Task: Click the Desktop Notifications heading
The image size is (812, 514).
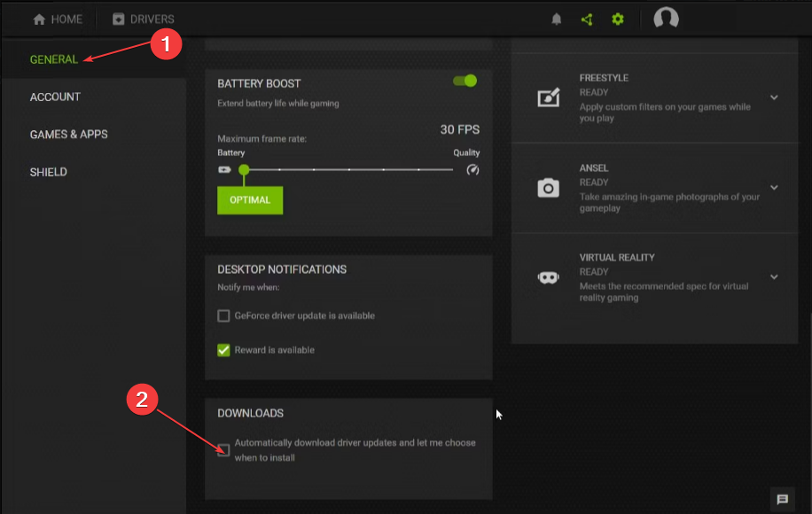Action: point(282,269)
